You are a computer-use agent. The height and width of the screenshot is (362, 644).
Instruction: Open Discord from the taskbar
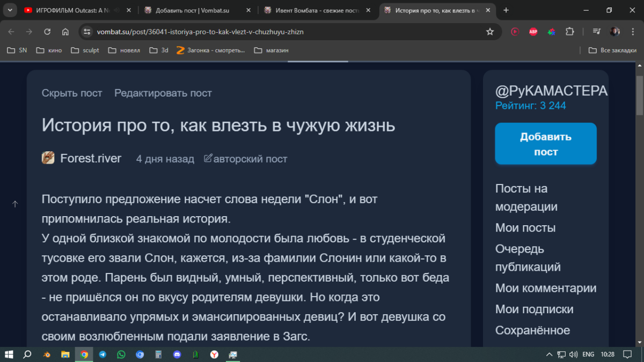click(x=177, y=354)
